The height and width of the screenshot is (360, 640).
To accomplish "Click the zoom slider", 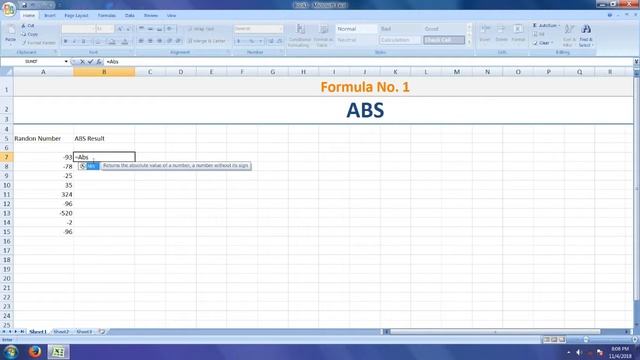I will (586, 340).
